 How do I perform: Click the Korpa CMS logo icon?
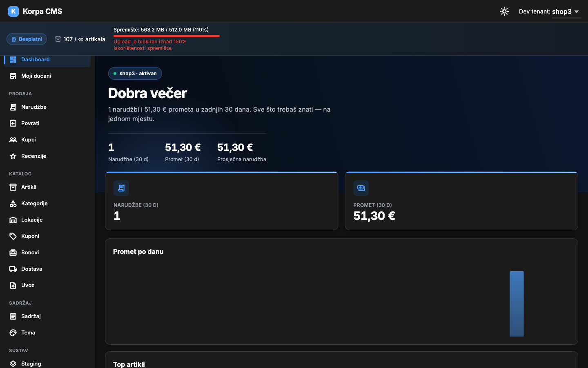click(13, 11)
